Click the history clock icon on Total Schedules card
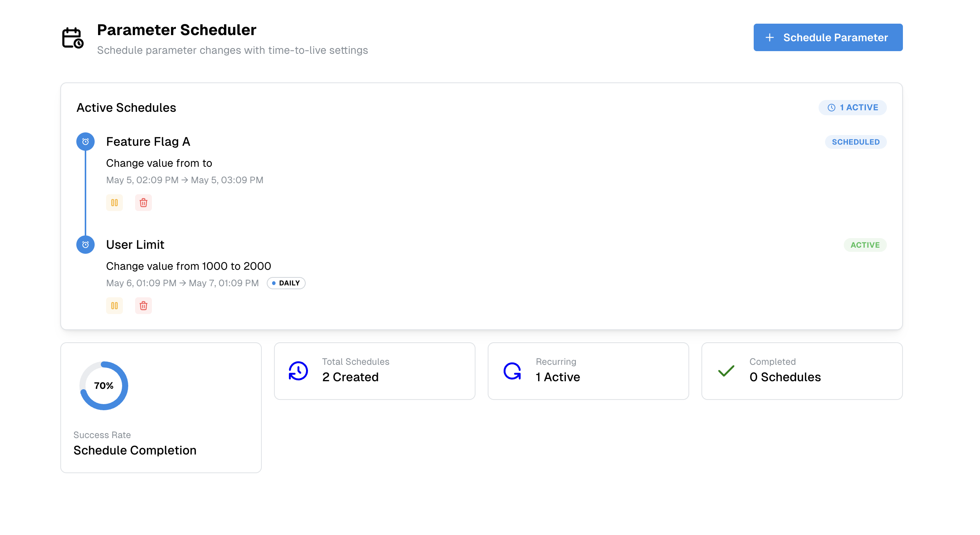 click(298, 371)
